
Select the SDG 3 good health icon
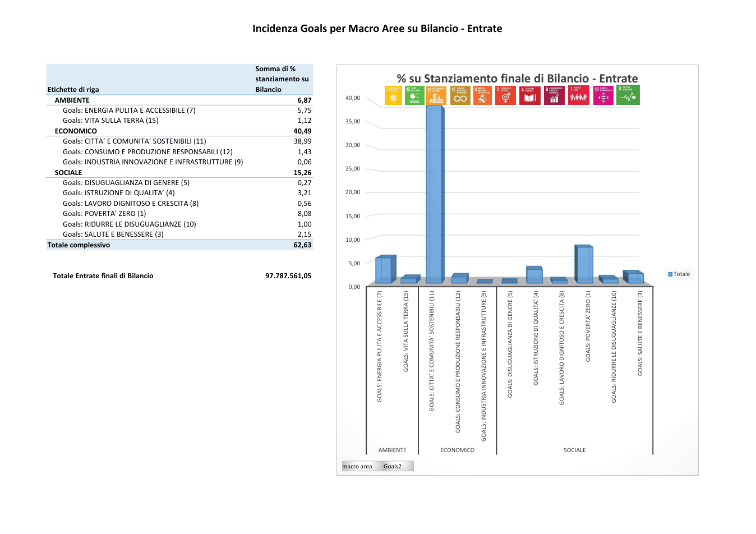pos(628,95)
